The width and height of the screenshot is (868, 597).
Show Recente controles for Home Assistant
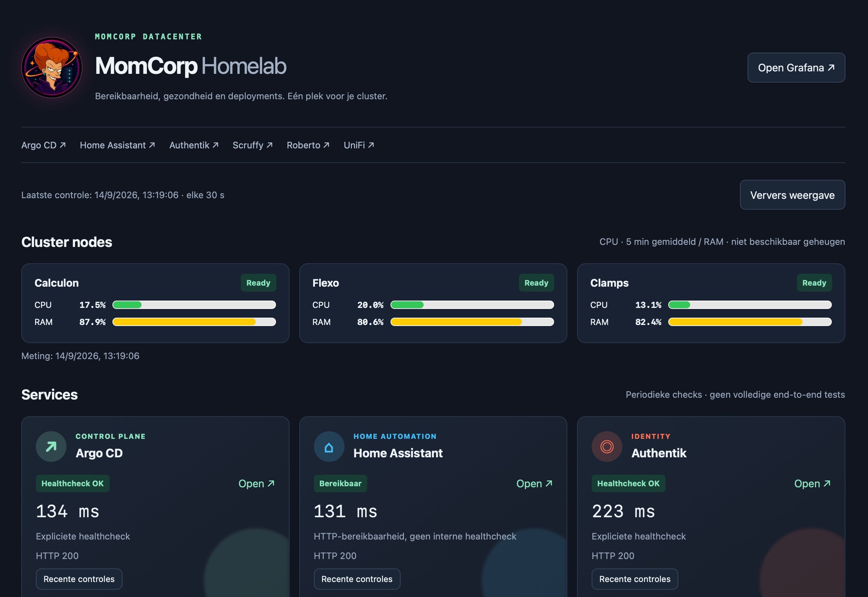[x=357, y=579]
